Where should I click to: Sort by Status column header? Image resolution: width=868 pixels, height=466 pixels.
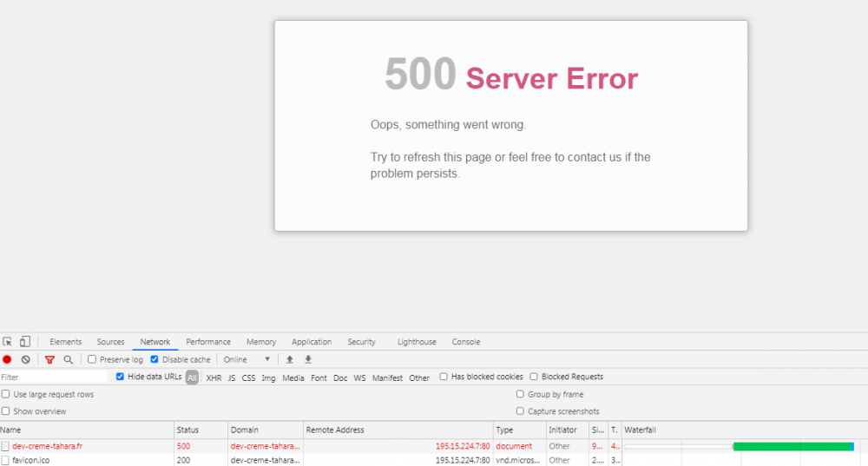[x=201, y=430]
